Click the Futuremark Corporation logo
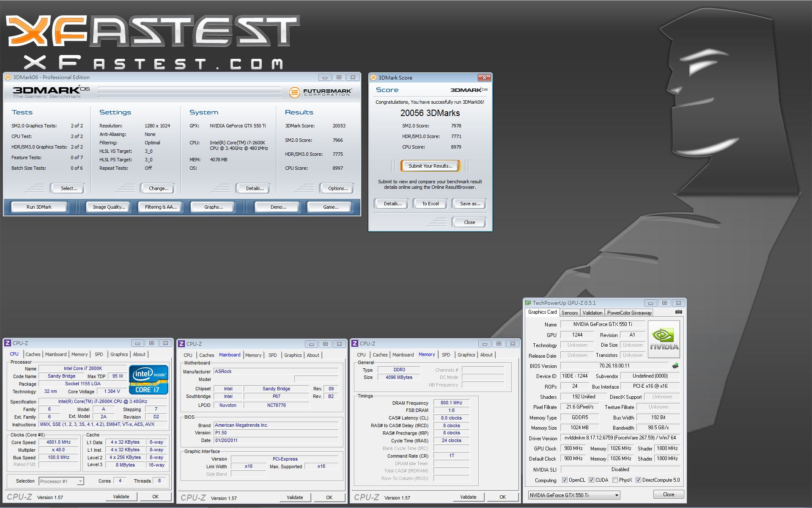 pos(321,92)
